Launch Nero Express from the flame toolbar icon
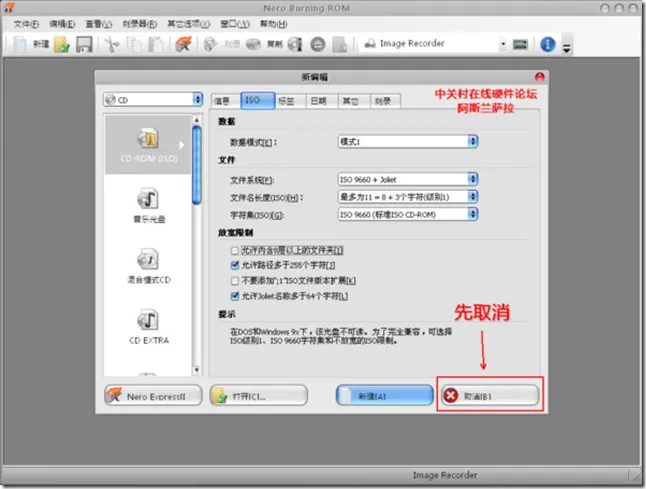The width and height of the screenshot is (646, 489). point(183,44)
